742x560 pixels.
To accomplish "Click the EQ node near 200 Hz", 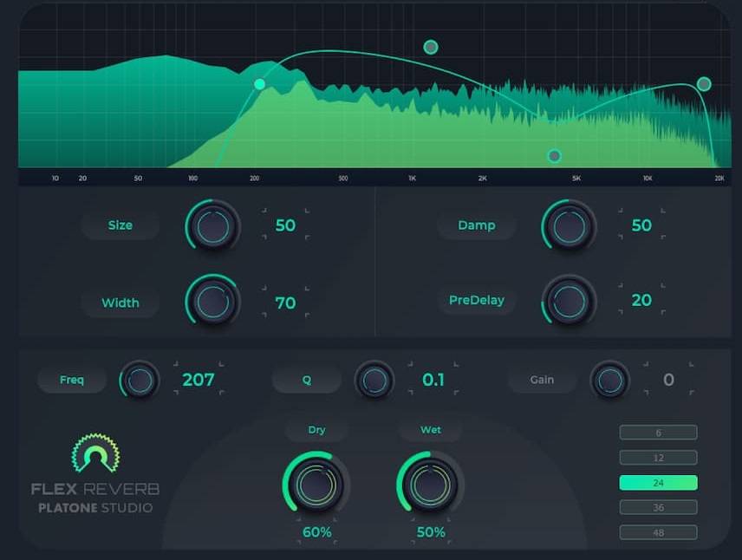I will pyautogui.click(x=259, y=84).
